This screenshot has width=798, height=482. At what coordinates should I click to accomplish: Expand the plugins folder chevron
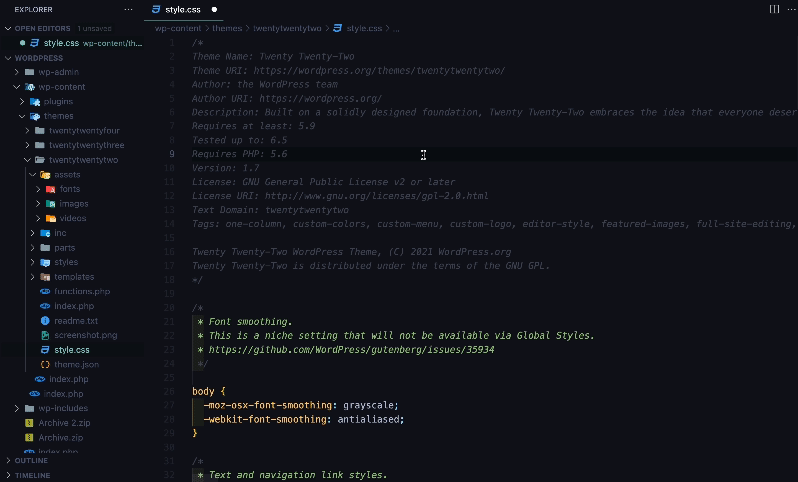tap(22, 101)
